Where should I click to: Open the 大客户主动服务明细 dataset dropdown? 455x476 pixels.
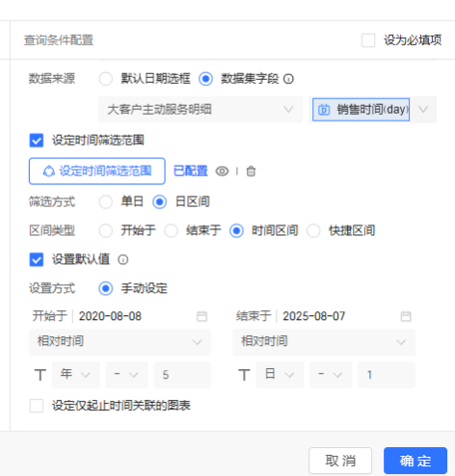tap(201, 110)
